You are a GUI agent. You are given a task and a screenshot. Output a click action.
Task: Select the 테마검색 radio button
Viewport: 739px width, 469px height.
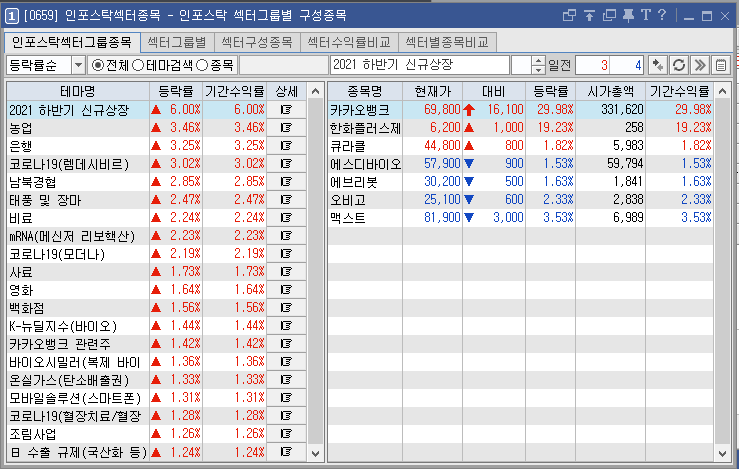click(138, 65)
